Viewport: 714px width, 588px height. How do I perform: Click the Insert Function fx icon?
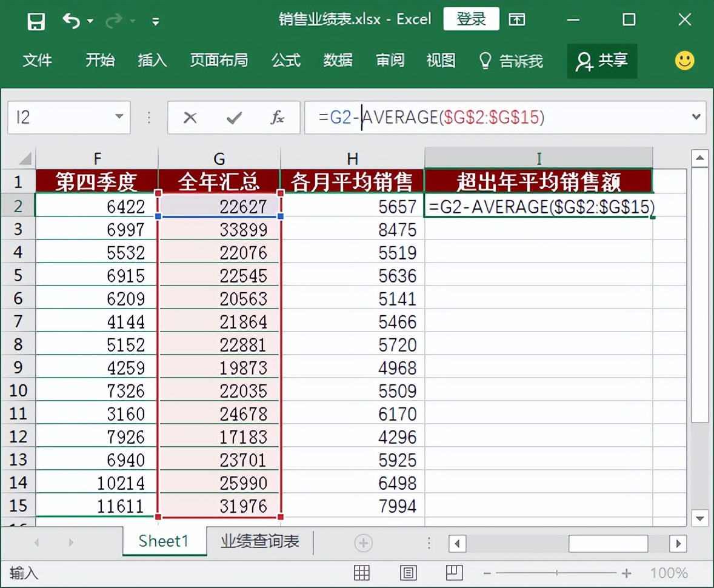[x=277, y=117]
